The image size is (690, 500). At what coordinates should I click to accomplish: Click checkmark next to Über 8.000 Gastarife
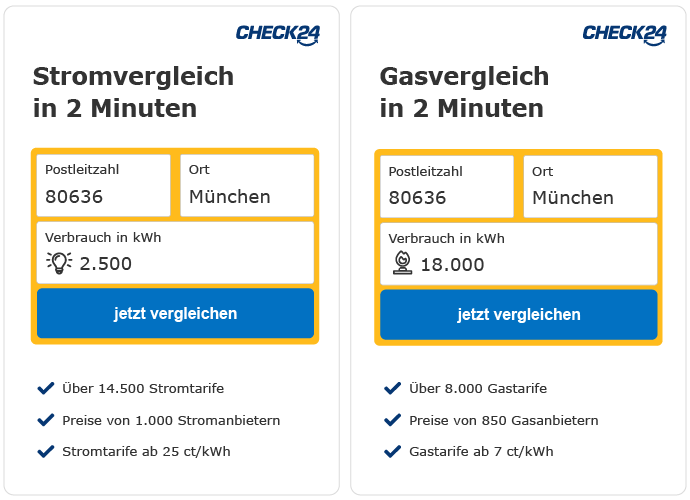[393, 388]
